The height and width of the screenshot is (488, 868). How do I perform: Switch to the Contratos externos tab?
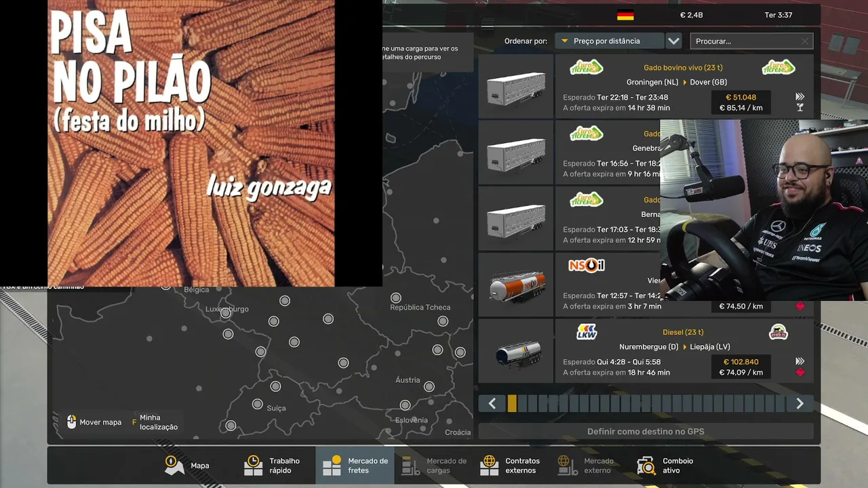[x=512, y=466]
